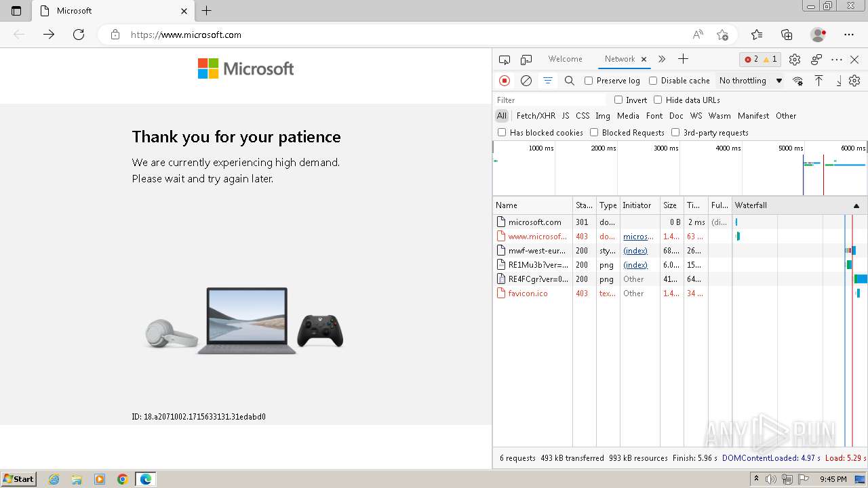Viewport: 868px width, 488px height.
Task: Open the micros... initiator link
Action: [x=638, y=237]
